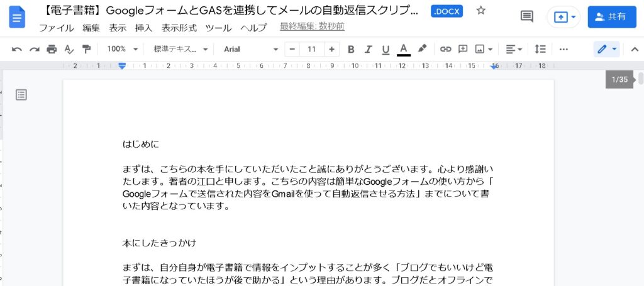The width and height of the screenshot is (644, 286).
Task: Open the highlight color pen
Action: 422,49
